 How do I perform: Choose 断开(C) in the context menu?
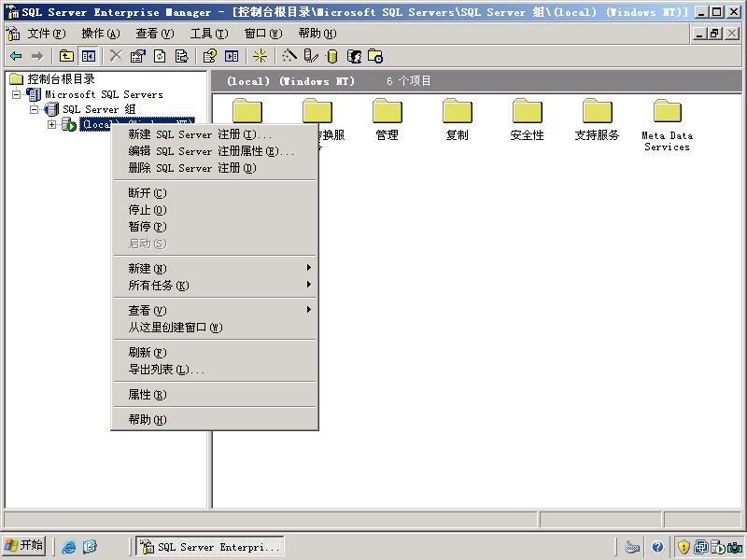(x=215, y=193)
